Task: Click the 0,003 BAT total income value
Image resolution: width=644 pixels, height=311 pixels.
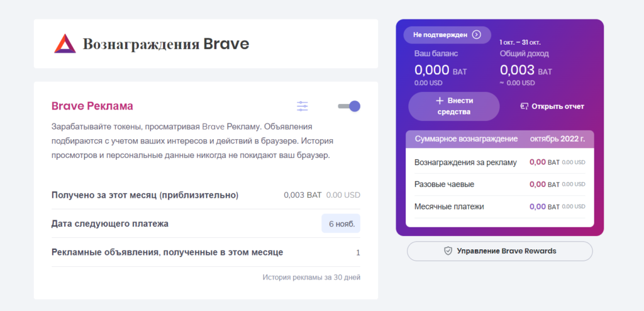Action: tap(526, 71)
